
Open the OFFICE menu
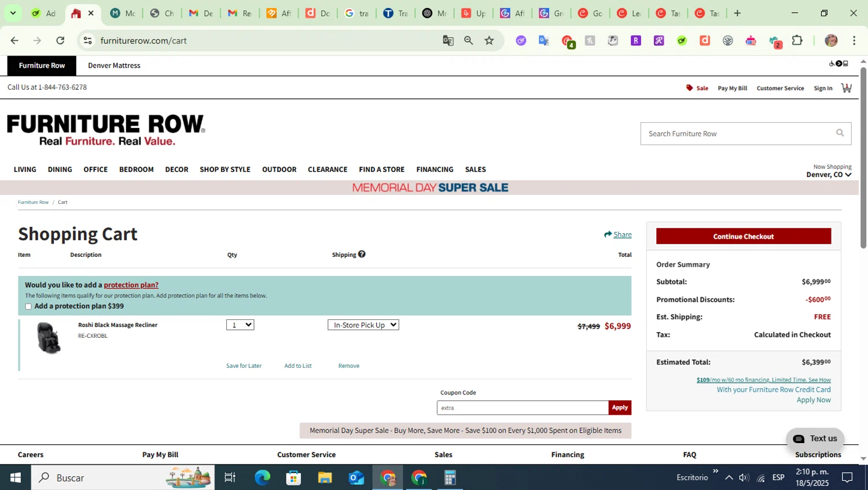pos(95,170)
